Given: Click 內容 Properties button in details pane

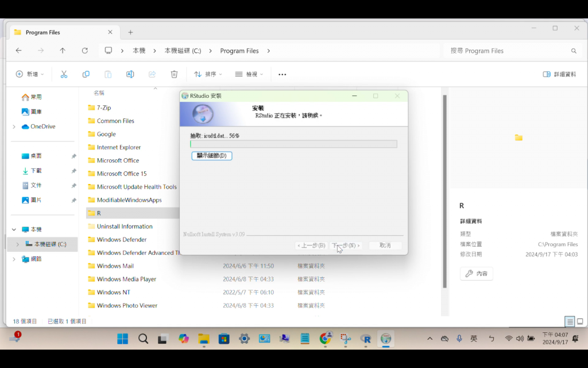Looking at the screenshot, I should (477, 274).
